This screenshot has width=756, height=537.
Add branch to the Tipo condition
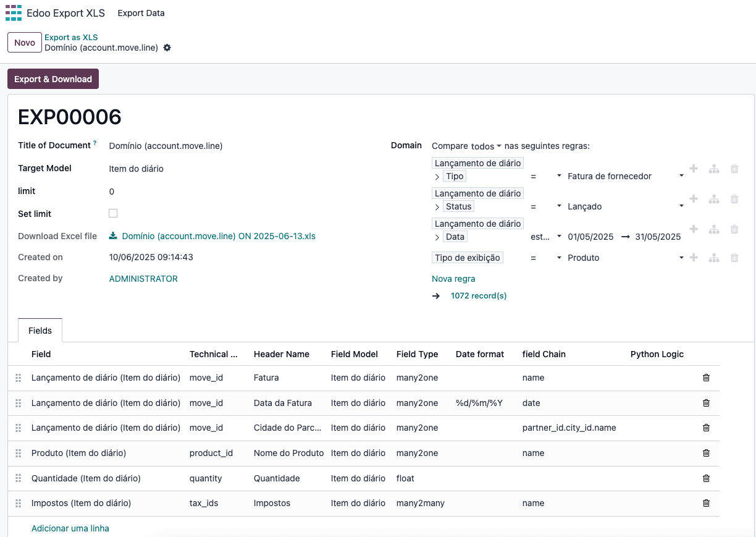(714, 169)
